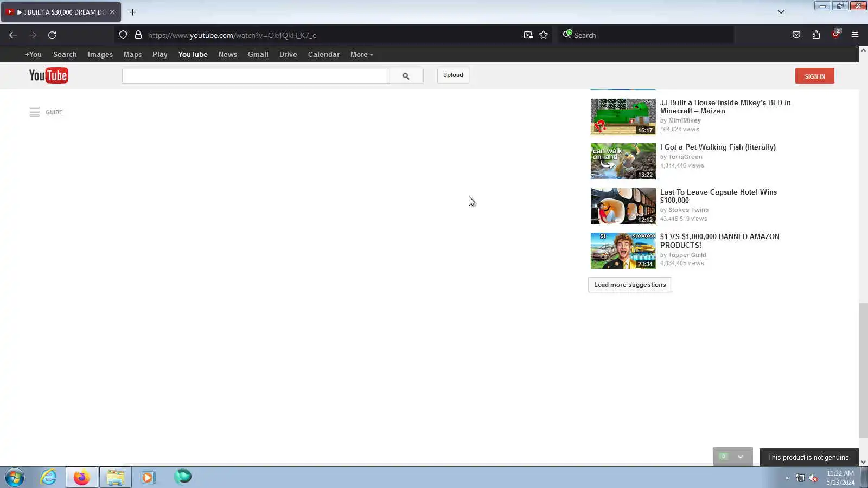The width and height of the screenshot is (868, 488).
Task: Open the teal round app in the taskbar
Action: 183,477
